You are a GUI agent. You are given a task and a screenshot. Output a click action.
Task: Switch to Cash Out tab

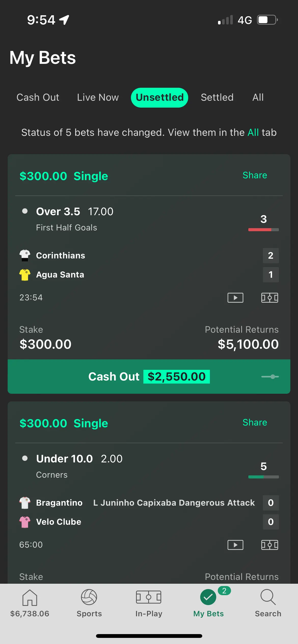[38, 97]
